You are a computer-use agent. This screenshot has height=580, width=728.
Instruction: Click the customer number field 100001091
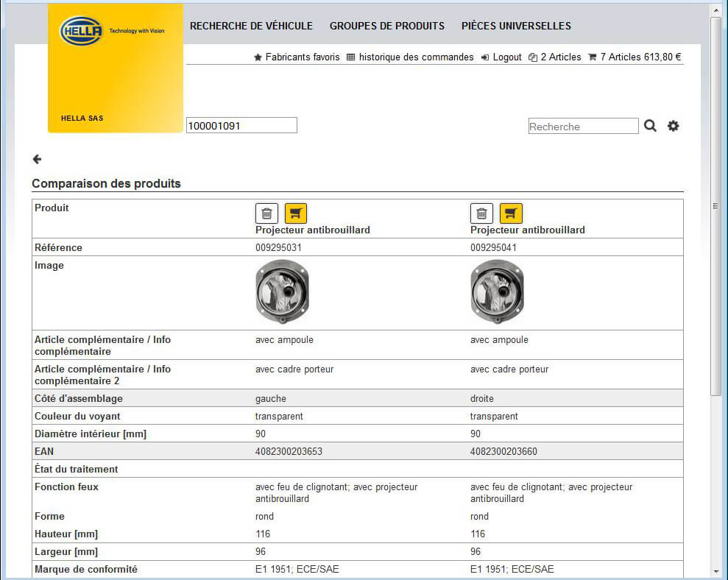pos(241,125)
